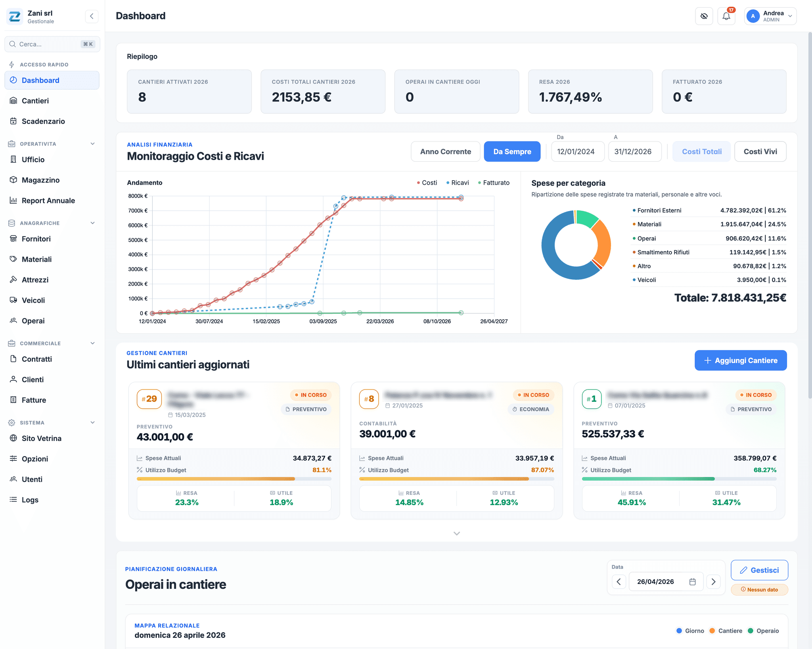Viewport: 812px width, 649px height.
Task: Click the Fatture receipt icon
Action: click(13, 400)
